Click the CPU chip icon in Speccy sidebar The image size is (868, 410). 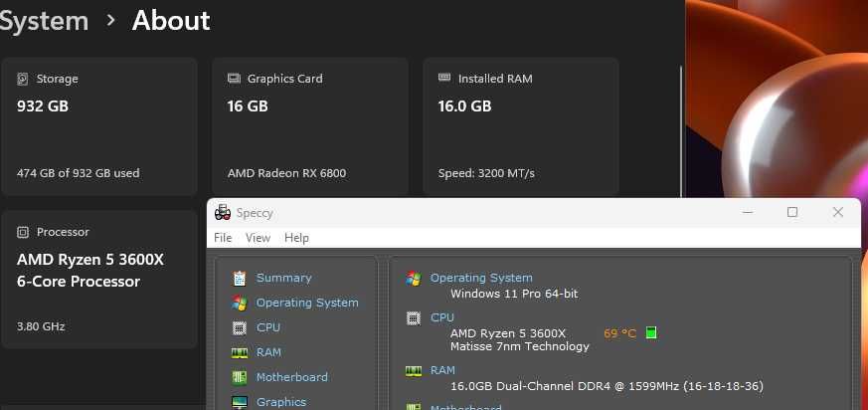(x=240, y=327)
